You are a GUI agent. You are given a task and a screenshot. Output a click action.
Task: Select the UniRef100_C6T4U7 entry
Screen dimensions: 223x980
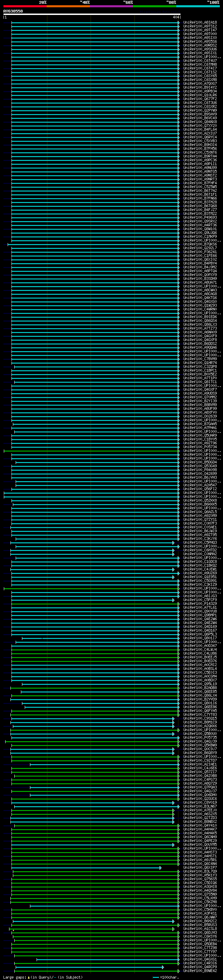tap(200, 61)
